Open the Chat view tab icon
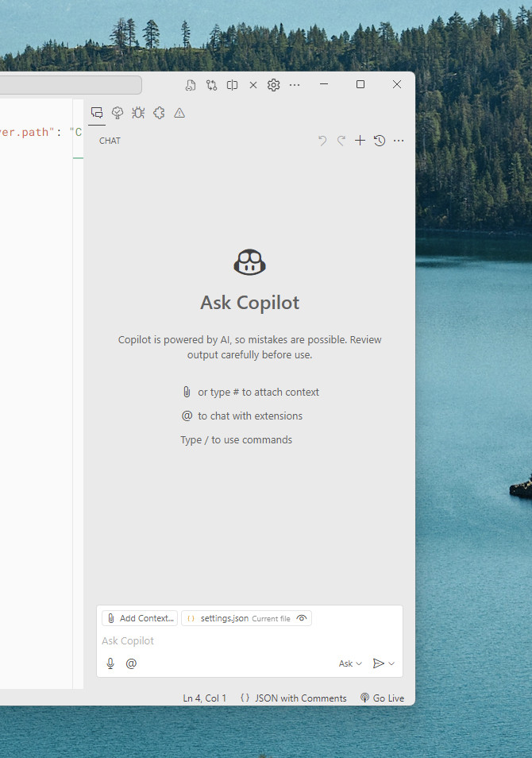Viewport: 532px width, 758px height. [97, 113]
